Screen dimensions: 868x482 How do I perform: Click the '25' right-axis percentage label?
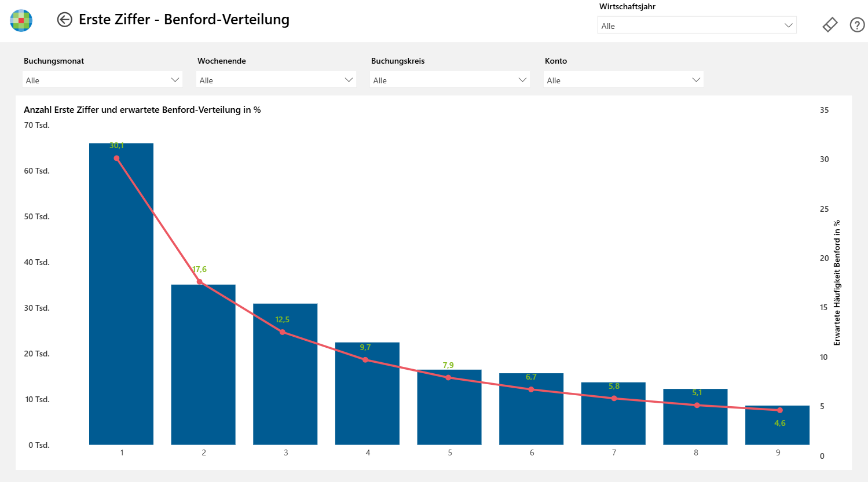pos(824,209)
